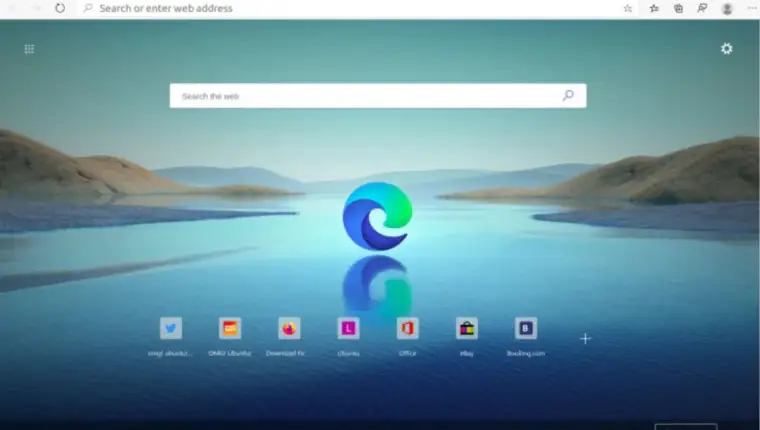Open the Ubuntu quick link tile

pyautogui.click(x=348, y=328)
